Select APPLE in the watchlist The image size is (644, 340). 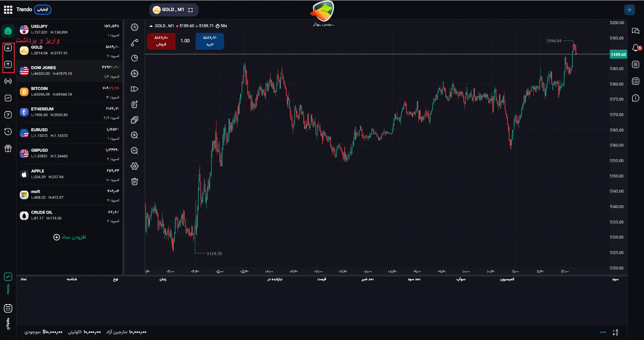[69, 175]
